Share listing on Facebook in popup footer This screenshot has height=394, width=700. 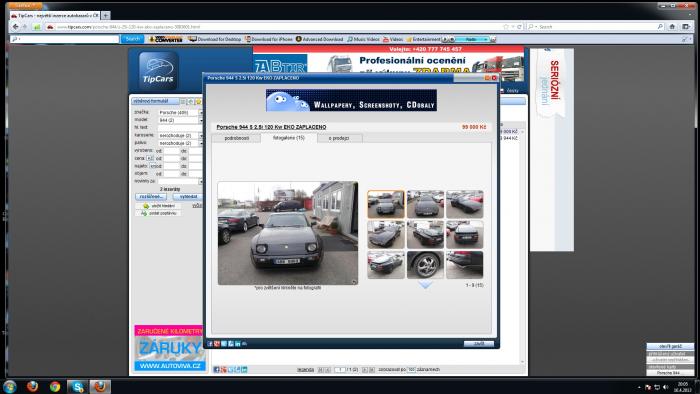(210, 344)
